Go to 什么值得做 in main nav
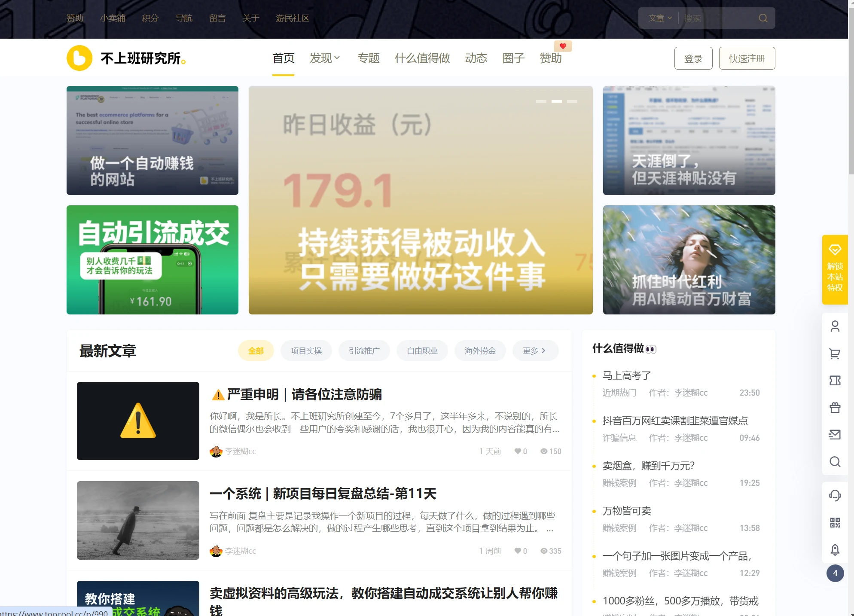The image size is (854, 616). tap(422, 58)
